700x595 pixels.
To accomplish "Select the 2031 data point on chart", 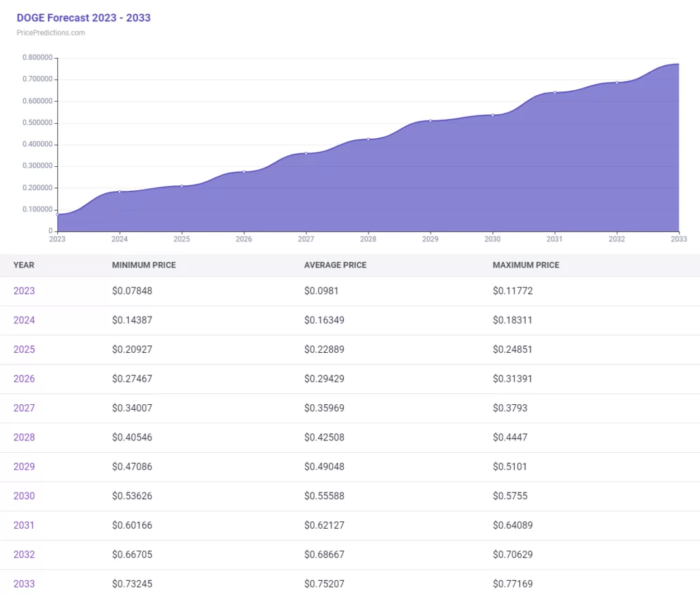I will click(x=554, y=92).
